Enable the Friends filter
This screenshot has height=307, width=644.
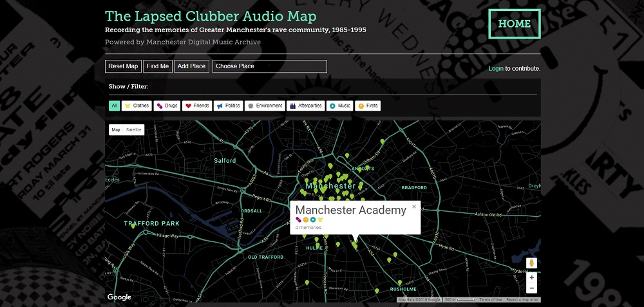(x=197, y=106)
